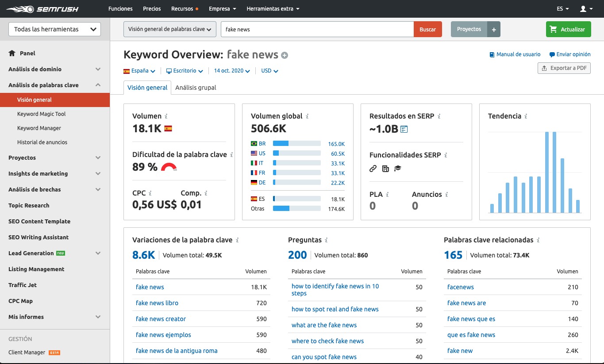Open Keyword Magic Tool in sidebar
The image size is (604, 364).
click(x=41, y=114)
